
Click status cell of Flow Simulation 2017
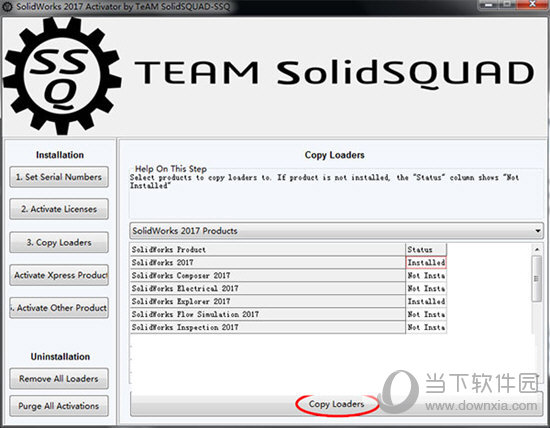[426, 314]
